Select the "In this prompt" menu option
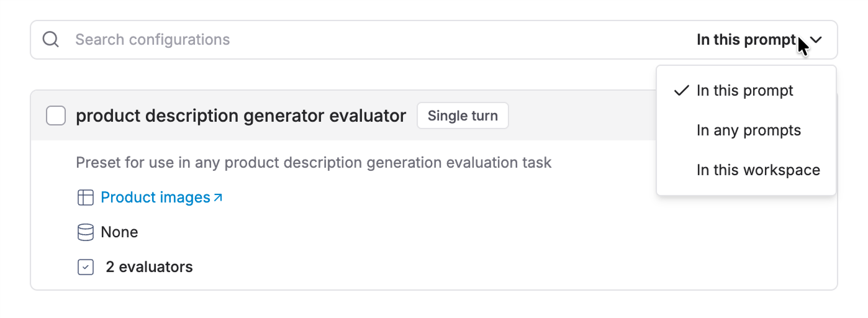Screen dimensions: 868x318 (745, 91)
